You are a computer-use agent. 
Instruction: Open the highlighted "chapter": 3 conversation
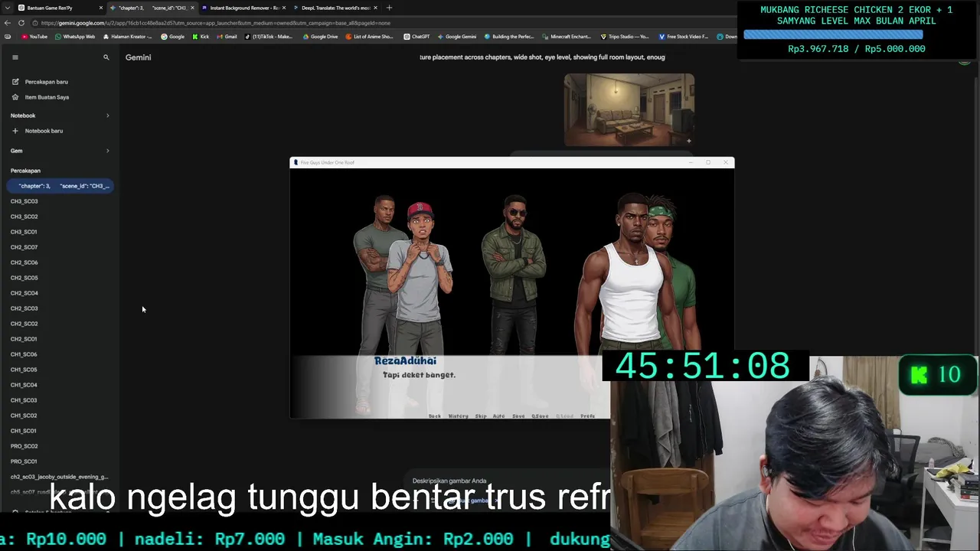pos(60,186)
